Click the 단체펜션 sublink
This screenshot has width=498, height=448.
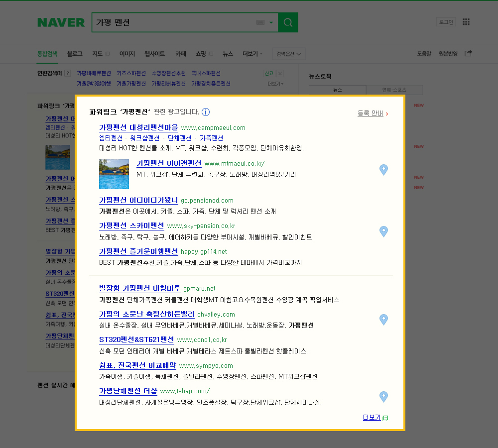(x=179, y=138)
